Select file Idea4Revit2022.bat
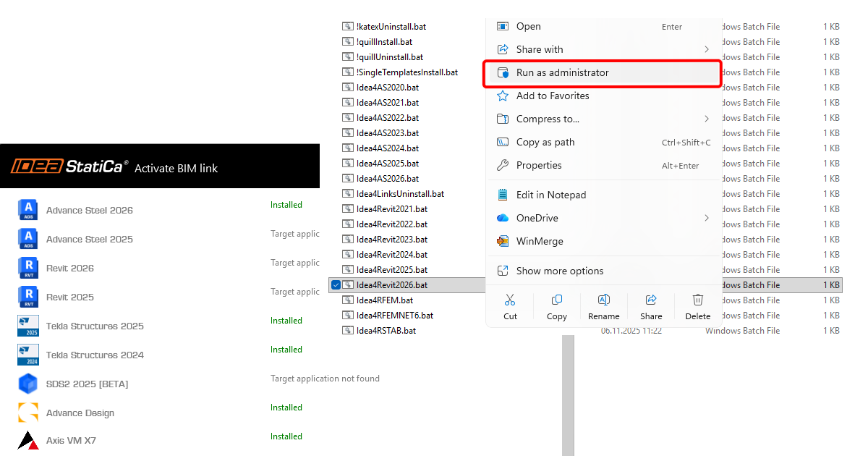 (392, 224)
